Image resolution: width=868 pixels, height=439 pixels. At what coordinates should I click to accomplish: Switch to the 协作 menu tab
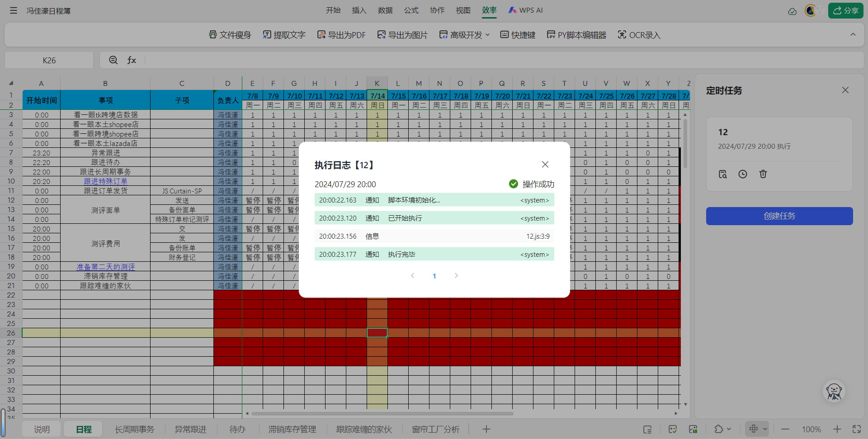click(x=437, y=10)
